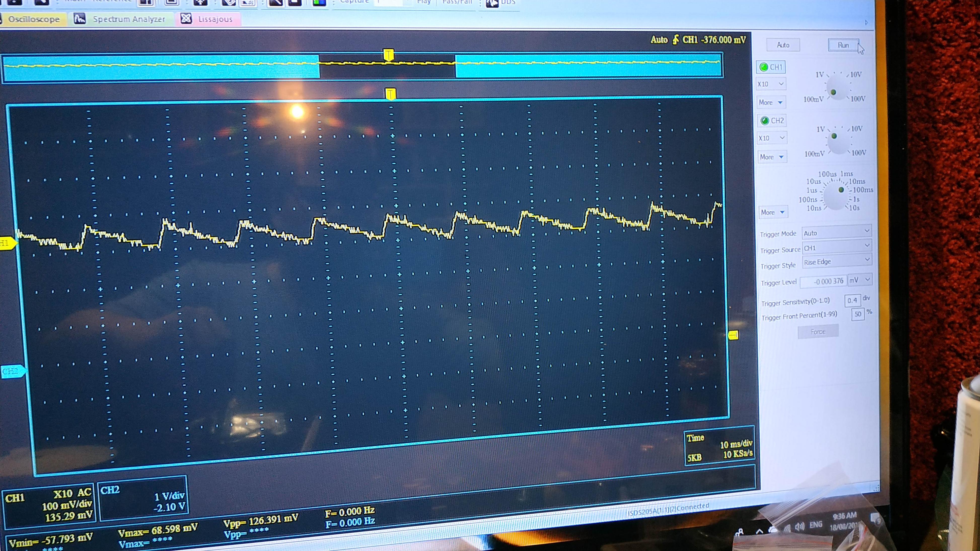Click the yellow trigger level marker at graph right edge

[x=733, y=335]
